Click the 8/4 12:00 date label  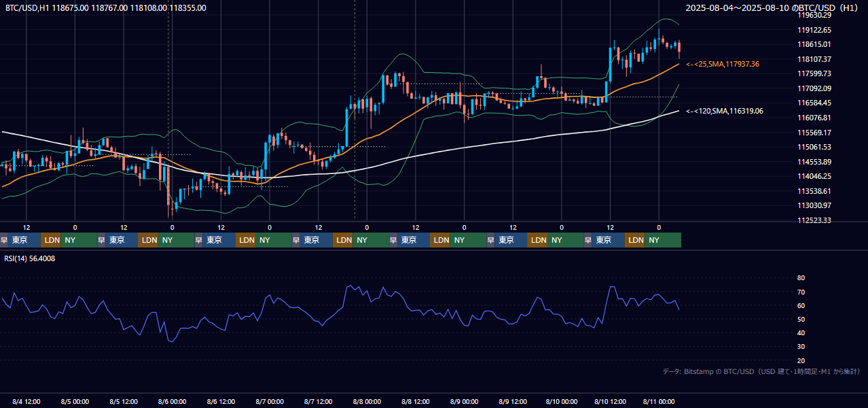26,402
